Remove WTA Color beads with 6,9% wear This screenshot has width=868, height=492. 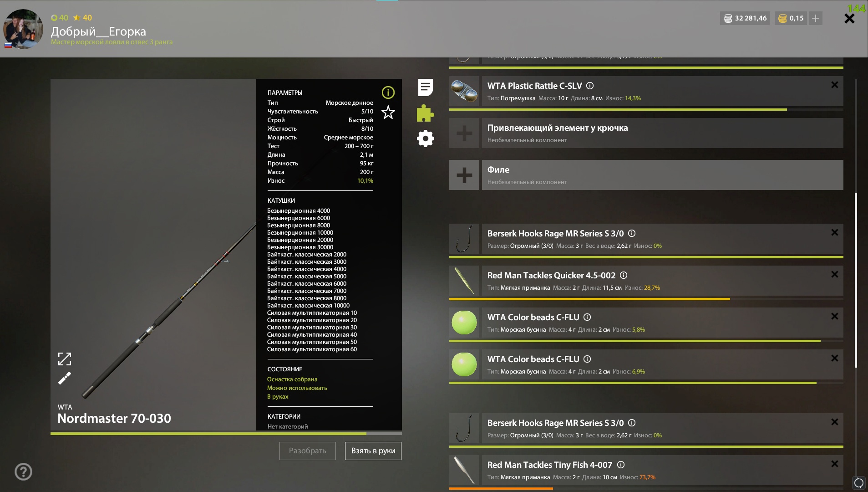835,358
